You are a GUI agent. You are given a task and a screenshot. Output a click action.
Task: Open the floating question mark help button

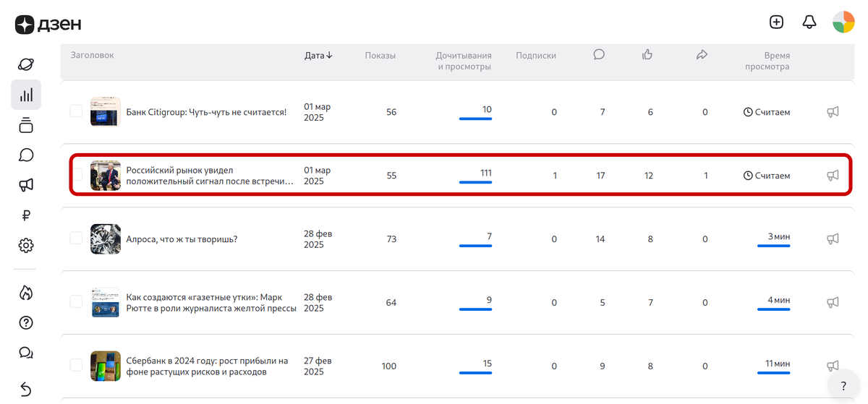coord(843,385)
